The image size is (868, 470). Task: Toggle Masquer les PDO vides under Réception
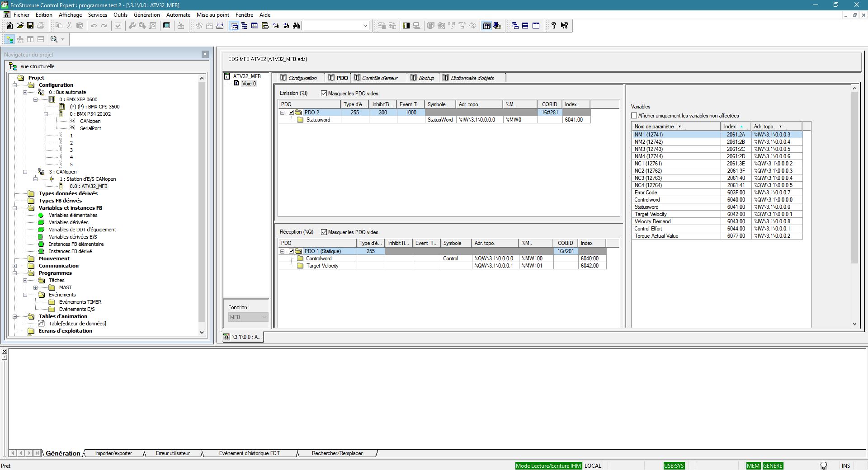click(x=324, y=232)
